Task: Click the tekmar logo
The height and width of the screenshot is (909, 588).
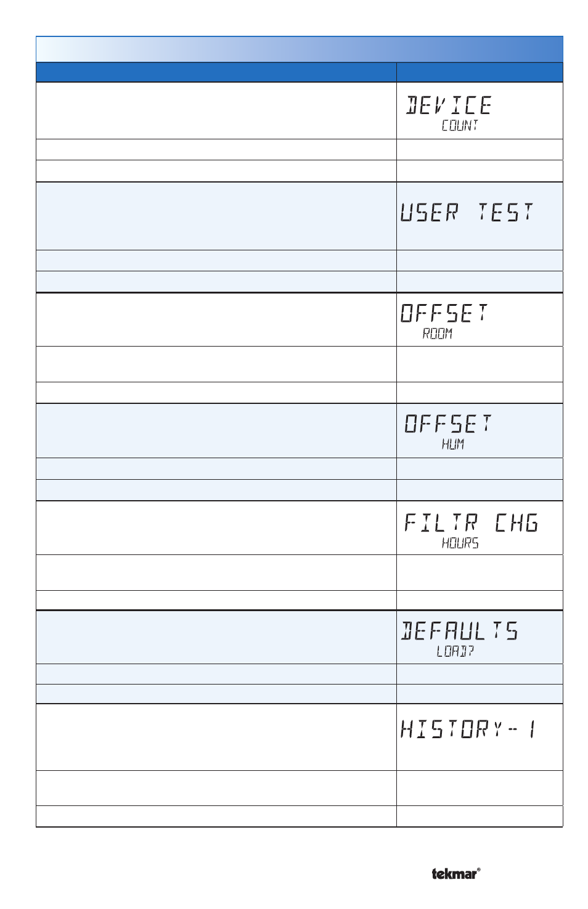Action: pos(454,874)
